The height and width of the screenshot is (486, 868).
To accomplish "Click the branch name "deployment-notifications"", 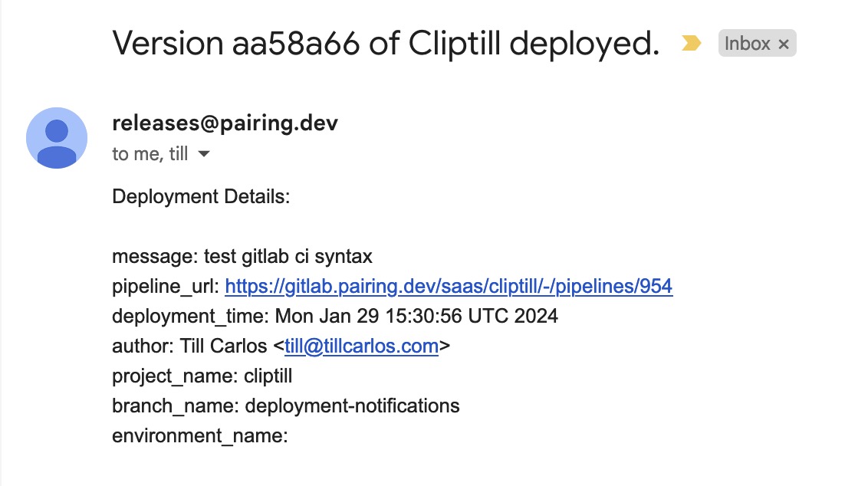I will click(352, 406).
